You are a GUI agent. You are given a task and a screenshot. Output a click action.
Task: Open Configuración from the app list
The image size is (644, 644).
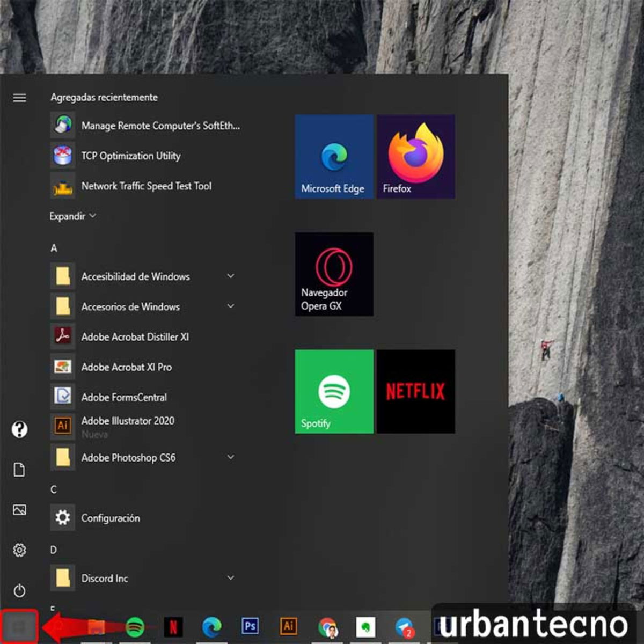110,518
